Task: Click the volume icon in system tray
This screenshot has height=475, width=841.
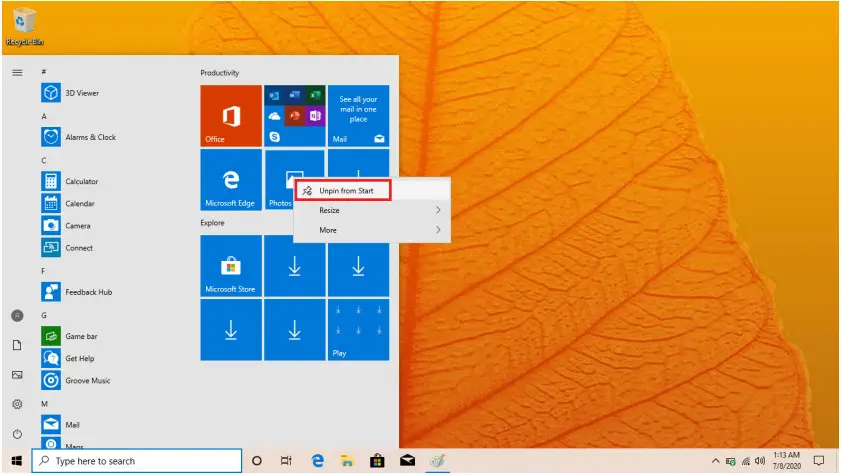Action: 759,461
